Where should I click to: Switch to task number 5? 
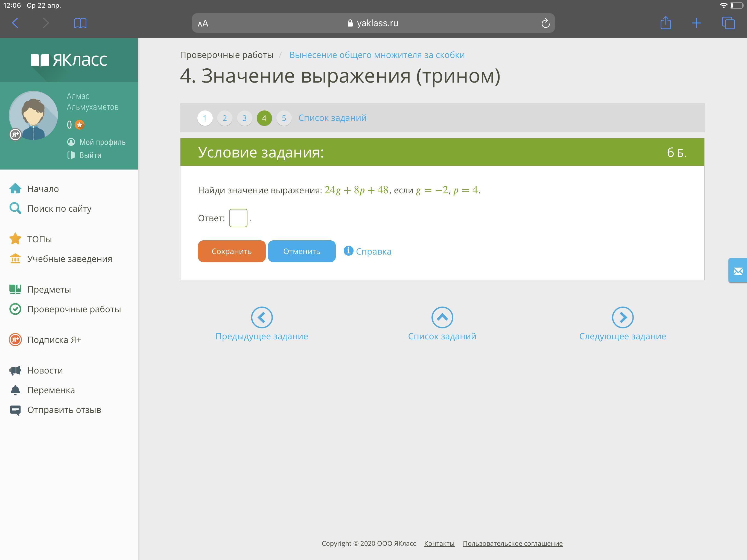[284, 118]
